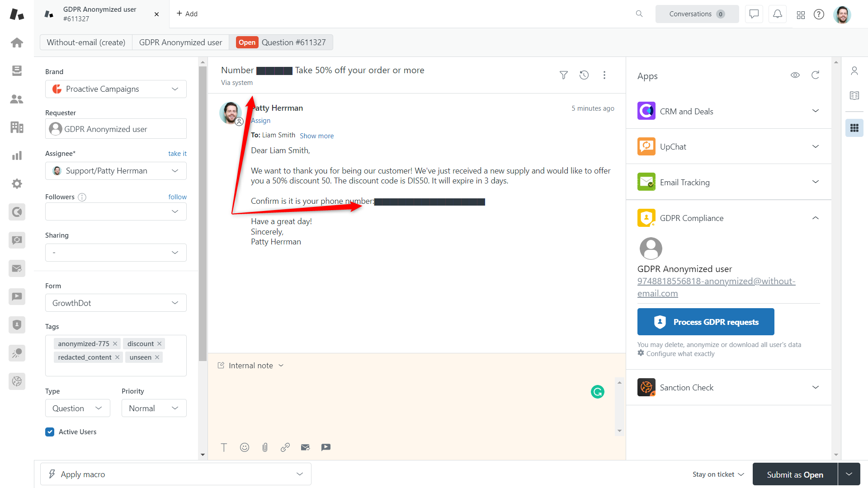The height and width of the screenshot is (488, 868).
Task: Click the attachment paperclip icon
Action: 265,447
